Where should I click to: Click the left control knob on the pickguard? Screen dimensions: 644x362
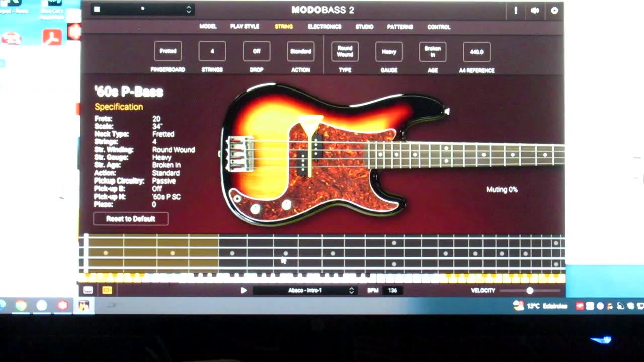coord(256,209)
